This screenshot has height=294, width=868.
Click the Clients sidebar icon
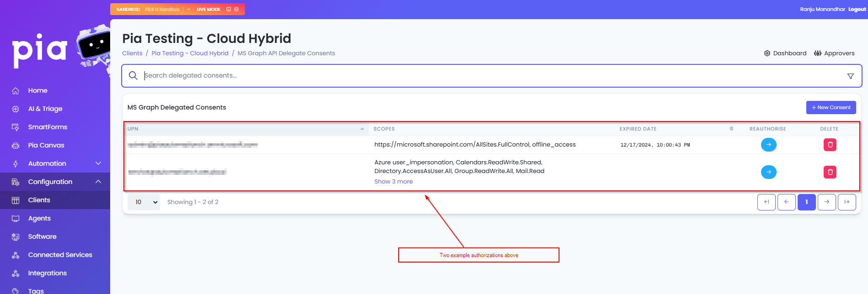coord(16,200)
